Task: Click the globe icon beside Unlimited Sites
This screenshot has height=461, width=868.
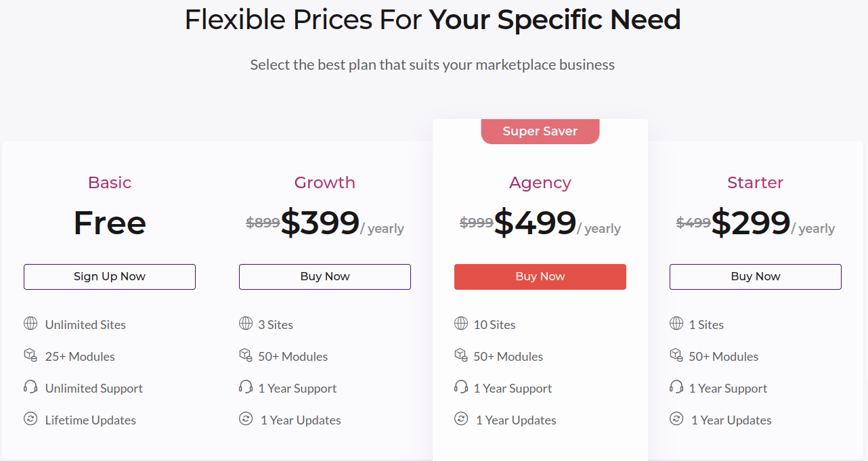Action: [30, 324]
